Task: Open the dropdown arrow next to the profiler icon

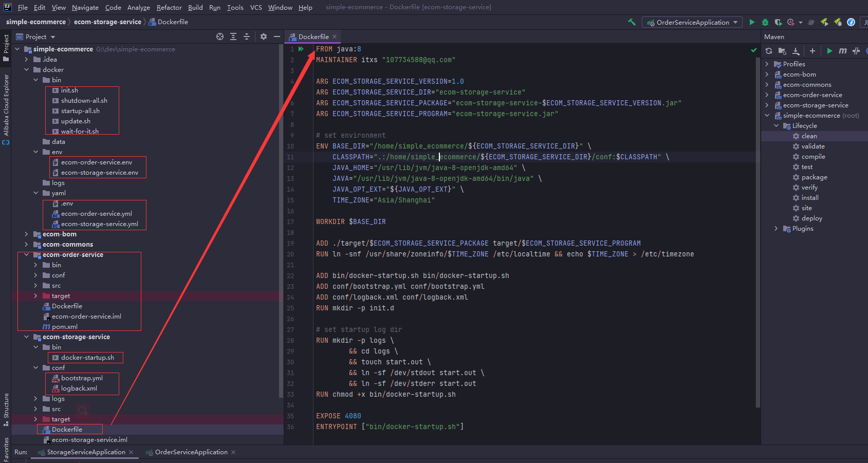Action: (x=801, y=23)
